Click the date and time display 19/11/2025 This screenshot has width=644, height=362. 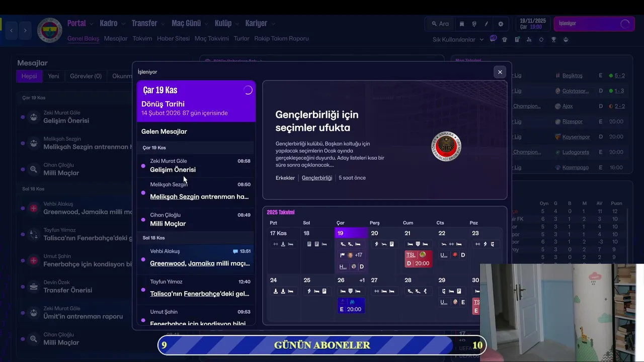point(533,24)
